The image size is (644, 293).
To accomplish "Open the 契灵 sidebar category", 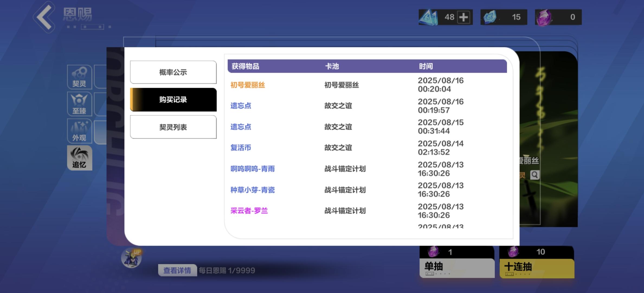I will click(x=79, y=77).
